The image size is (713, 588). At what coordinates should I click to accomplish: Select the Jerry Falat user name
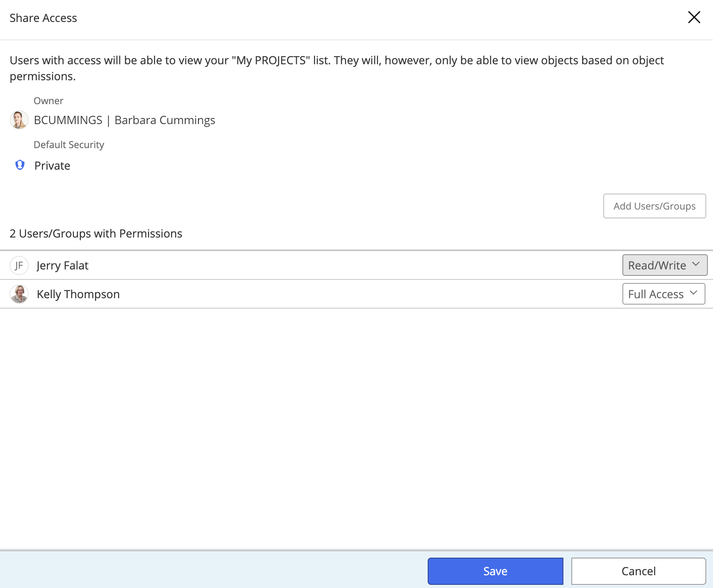(63, 265)
